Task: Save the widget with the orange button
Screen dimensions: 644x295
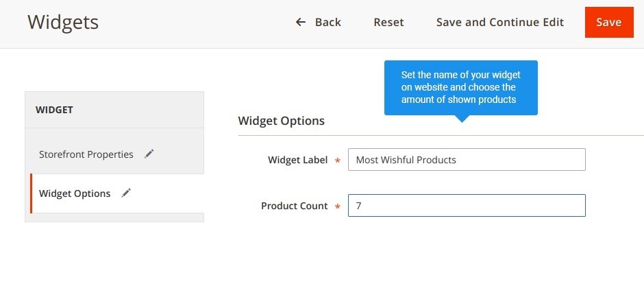Action: coord(609,22)
